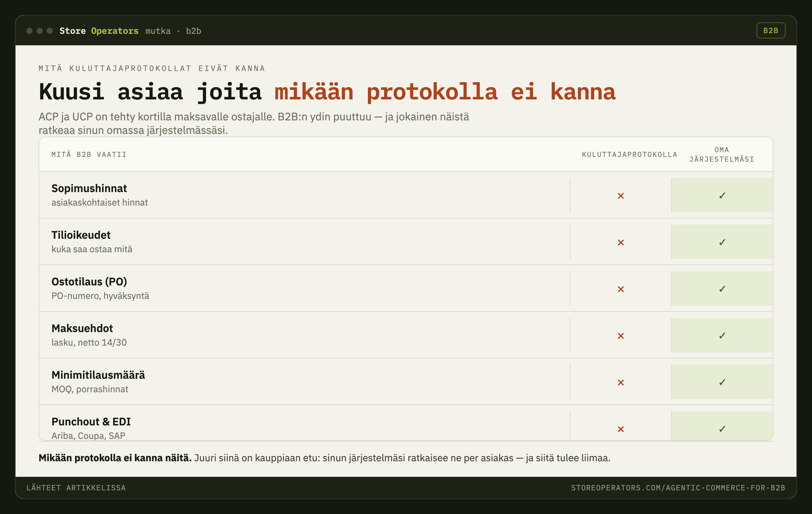The height and width of the screenshot is (514, 812).
Task: Select the 'Minimitilausmäärä' row title
Action: click(x=98, y=375)
